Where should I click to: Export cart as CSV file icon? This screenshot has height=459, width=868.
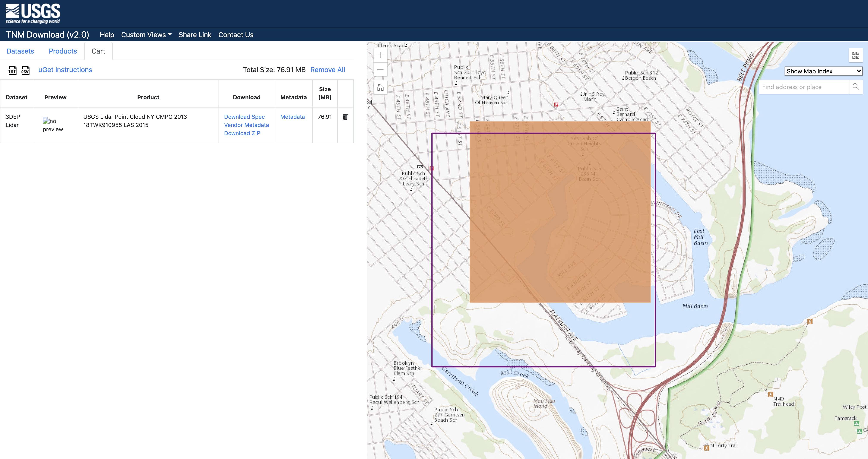click(x=26, y=70)
